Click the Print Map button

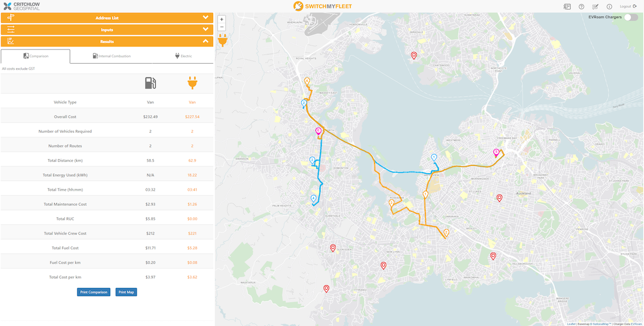point(126,292)
